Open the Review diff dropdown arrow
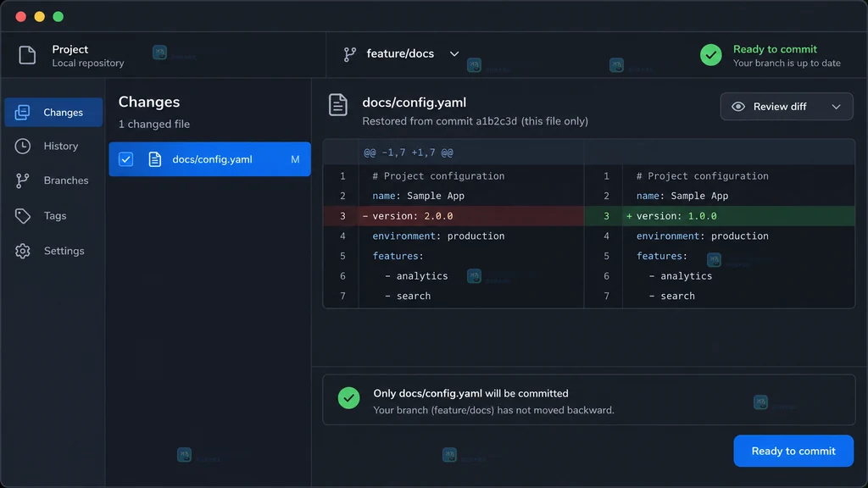Screen dimensions: 868x488 point(836,107)
